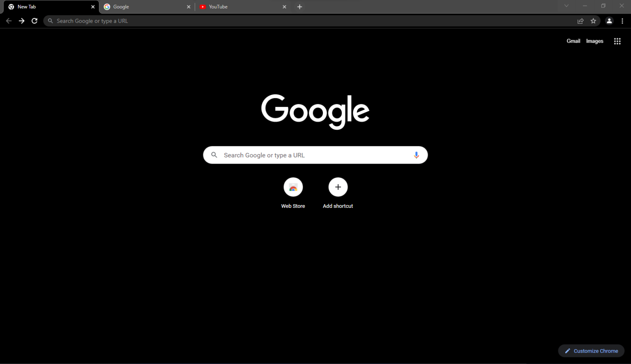Reload the page using the refresh icon
Screen dimensions: 631x364
[x=35, y=21]
